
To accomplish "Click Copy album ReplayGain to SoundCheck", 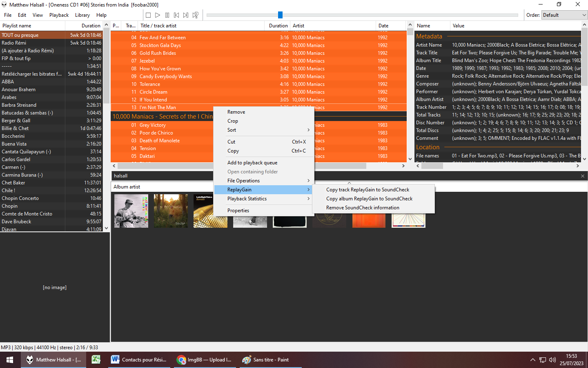I will [x=373, y=199].
